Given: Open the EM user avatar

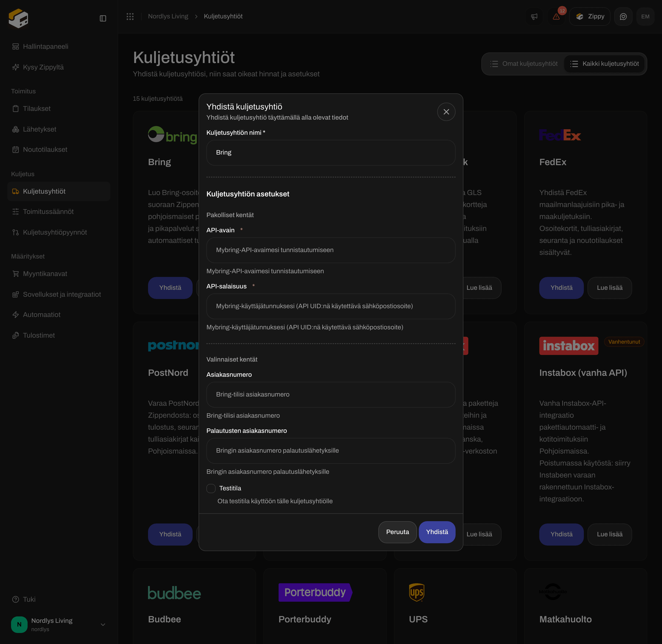Looking at the screenshot, I should tap(645, 17).
